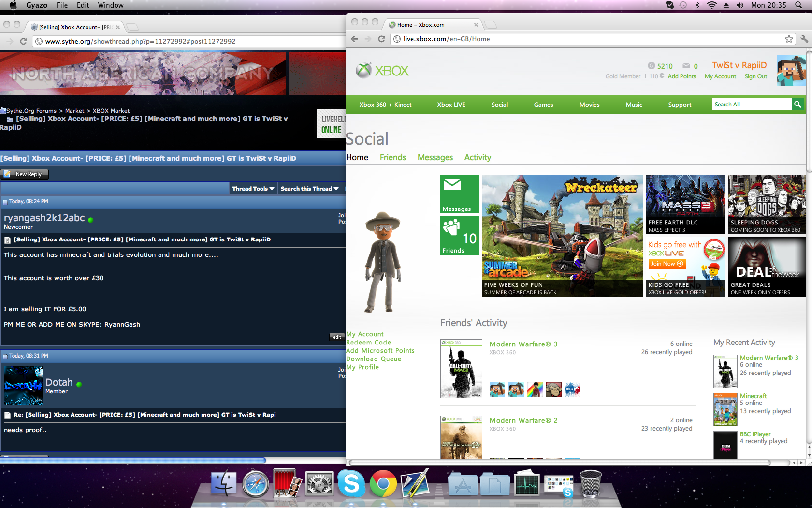Open Support in the Xbox navigation bar
The image size is (812, 508).
point(680,105)
